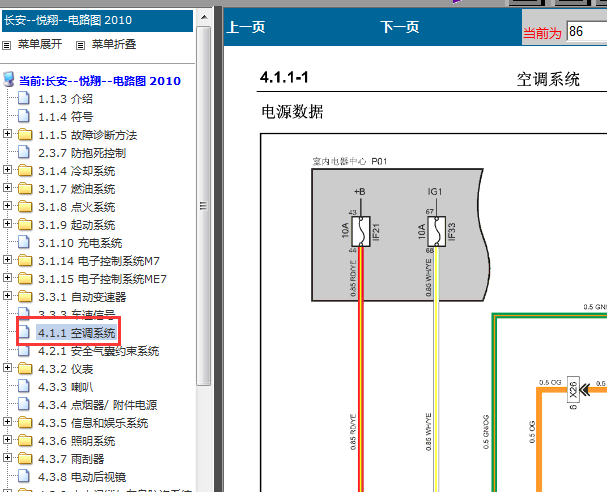
Task: Click folder icon of 4.3.2 仪表
Action: (25, 369)
